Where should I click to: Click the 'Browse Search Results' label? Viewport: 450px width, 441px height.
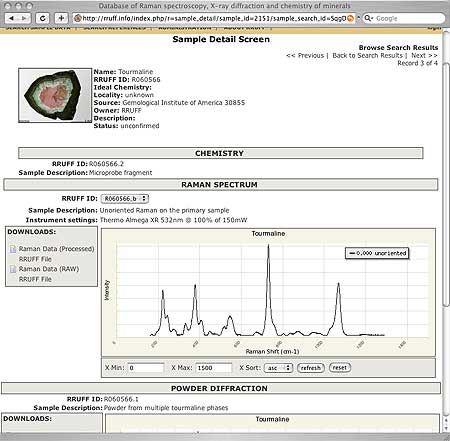[x=398, y=48]
